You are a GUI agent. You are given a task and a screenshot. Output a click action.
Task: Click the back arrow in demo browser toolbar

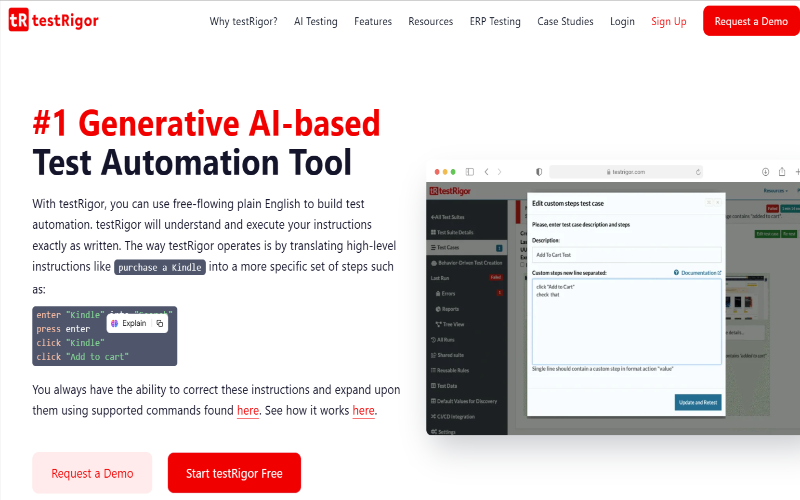pyautogui.click(x=486, y=172)
